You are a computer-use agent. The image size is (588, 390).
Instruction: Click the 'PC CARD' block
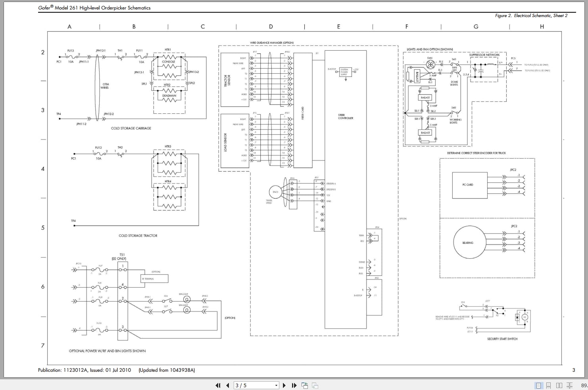pyautogui.click(x=470, y=185)
